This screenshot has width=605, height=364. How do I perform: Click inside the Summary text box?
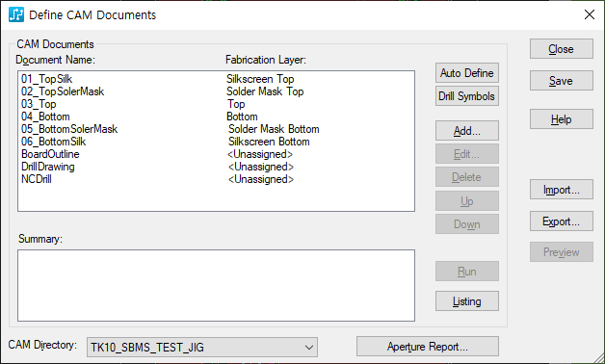[x=216, y=285]
